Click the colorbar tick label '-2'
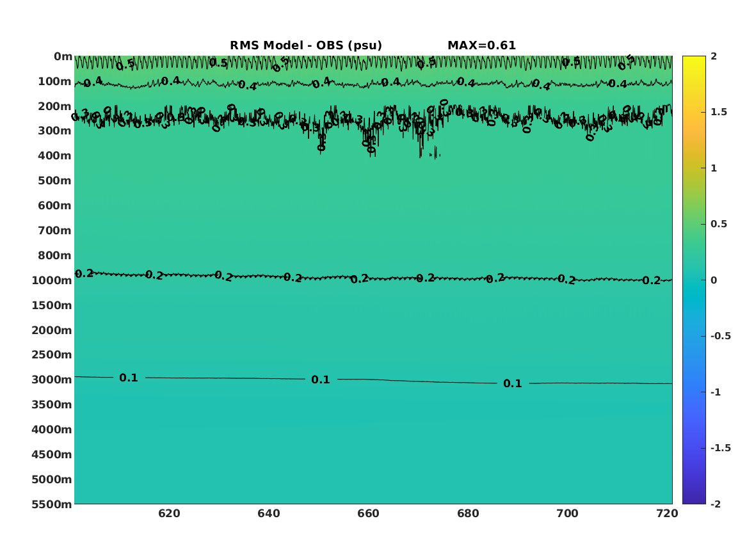Screen dimensions: 747x560 point(716,504)
